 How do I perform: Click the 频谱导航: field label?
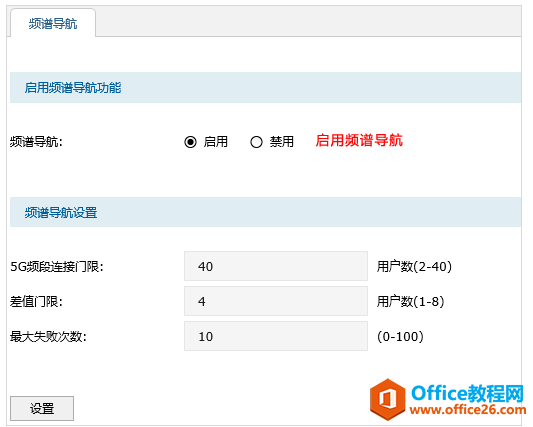36,142
